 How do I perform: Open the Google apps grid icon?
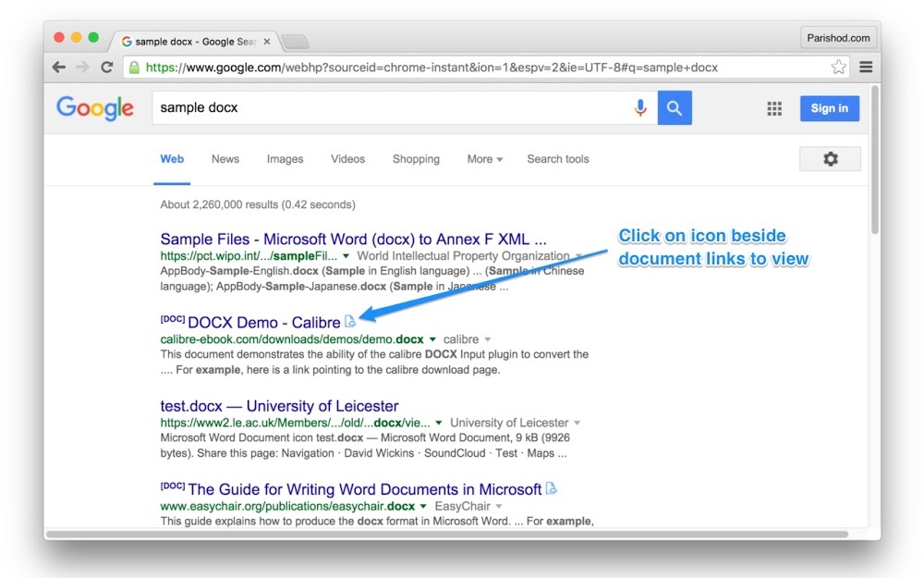pyautogui.click(x=774, y=109)
